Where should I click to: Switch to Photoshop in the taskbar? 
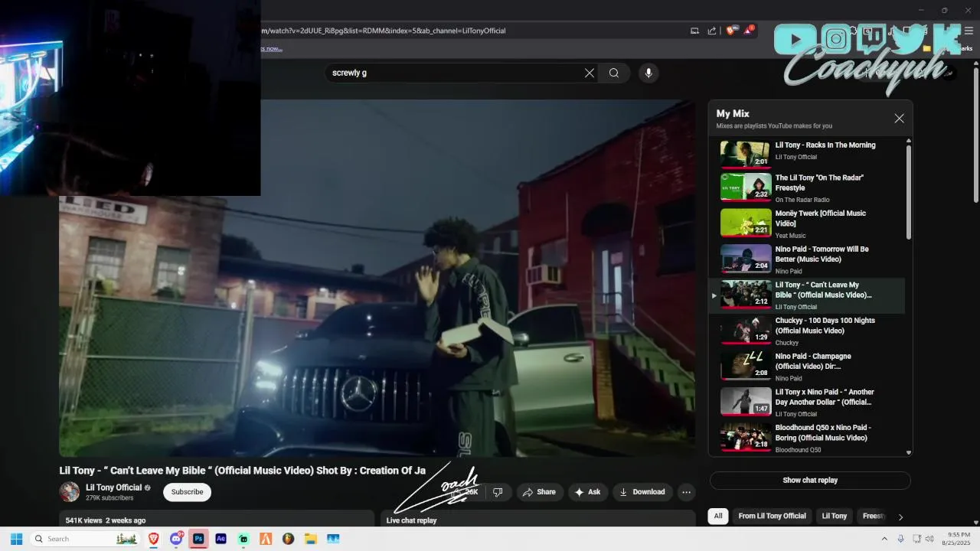[x=198, y=539]
